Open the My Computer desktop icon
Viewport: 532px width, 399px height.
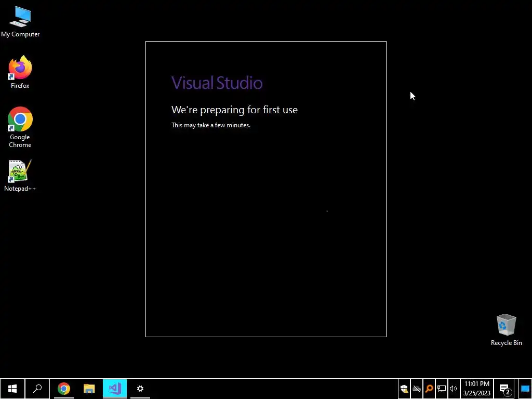[20, 22]
